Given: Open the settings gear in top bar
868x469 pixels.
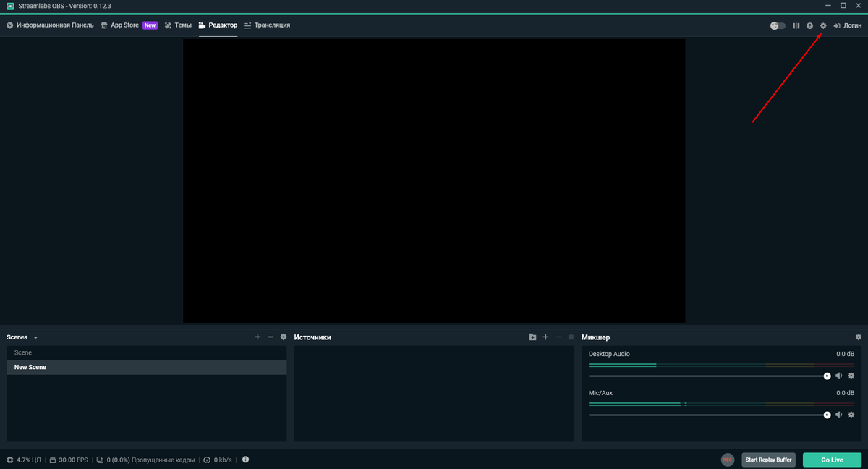Looking at the screenshot, I should point(823,25).
